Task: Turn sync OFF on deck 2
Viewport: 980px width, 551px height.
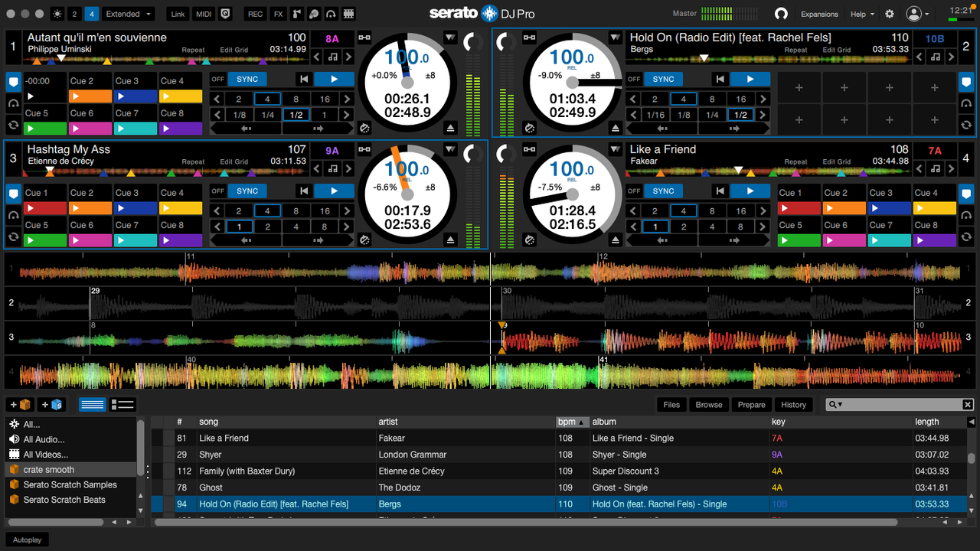Action: click(634, 79)
